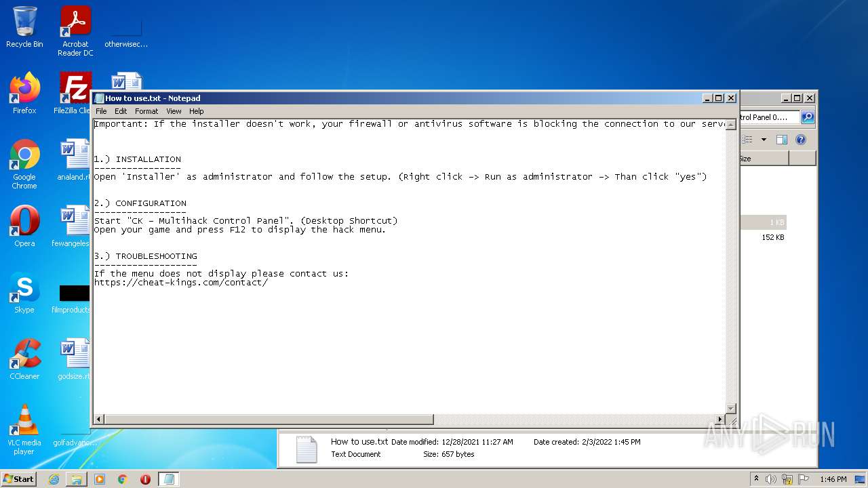Open the filmproducts desktop file
Image resolution: width=868 pixels, height=488 pixels.
click(72, 298)
